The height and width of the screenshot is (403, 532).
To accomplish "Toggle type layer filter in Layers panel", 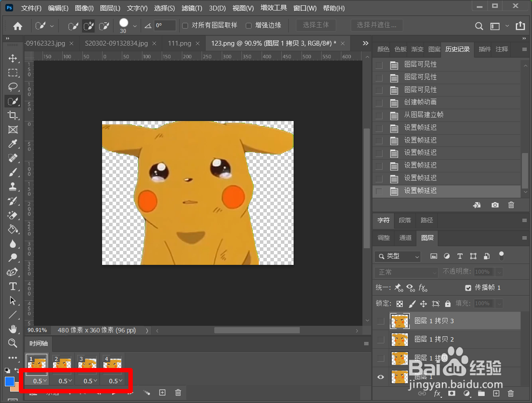I will (x=460, y=256).
